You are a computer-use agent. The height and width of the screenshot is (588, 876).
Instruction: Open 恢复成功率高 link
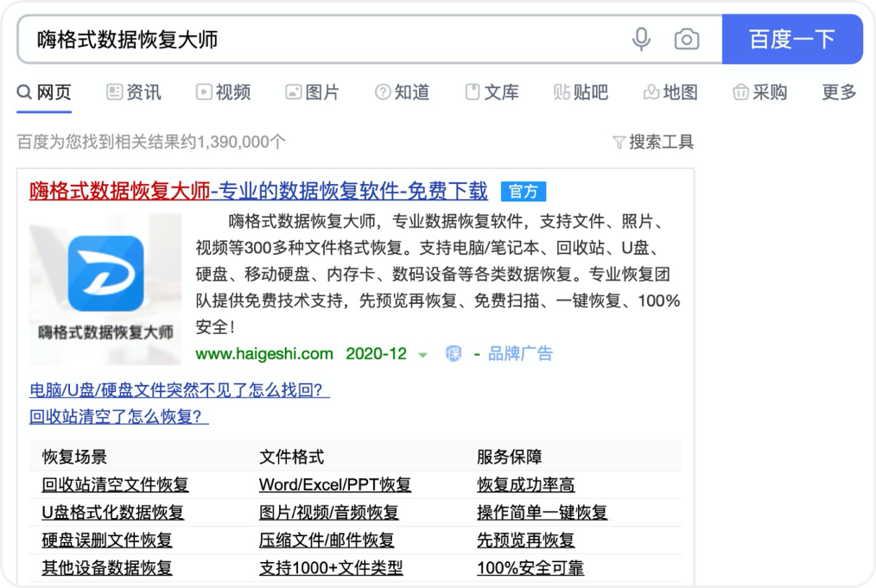click(526, 484)
